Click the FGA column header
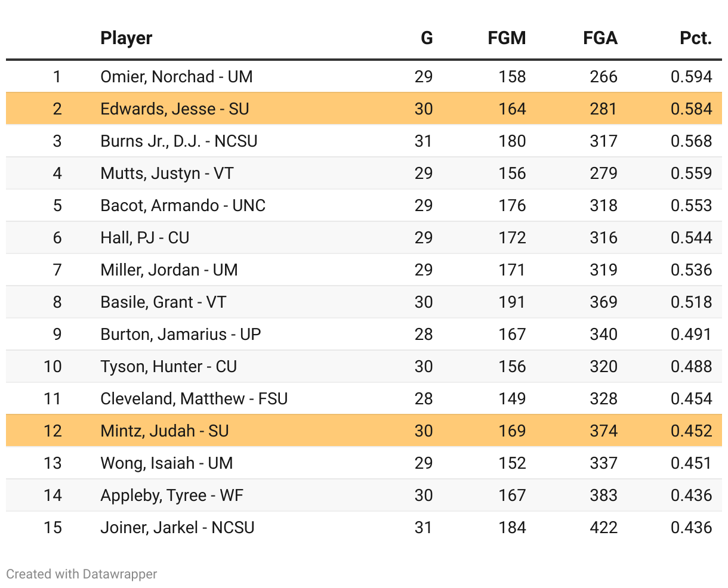728x588 pixels. click(600, 38)
